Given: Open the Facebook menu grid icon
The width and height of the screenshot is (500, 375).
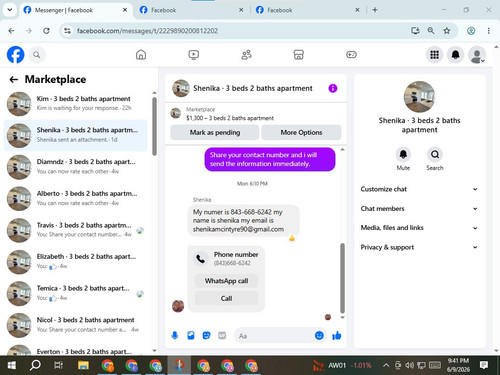Looking at the screenshot, I should (434, 55).
